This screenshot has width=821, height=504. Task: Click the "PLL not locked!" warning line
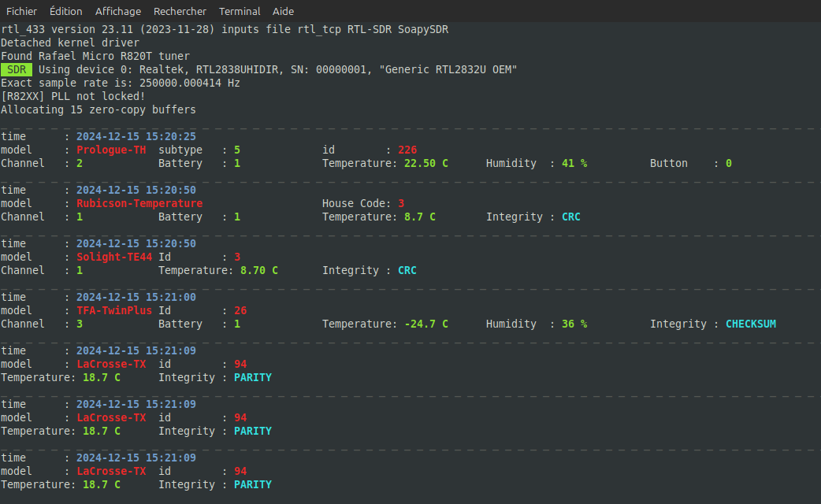point(73,96)
